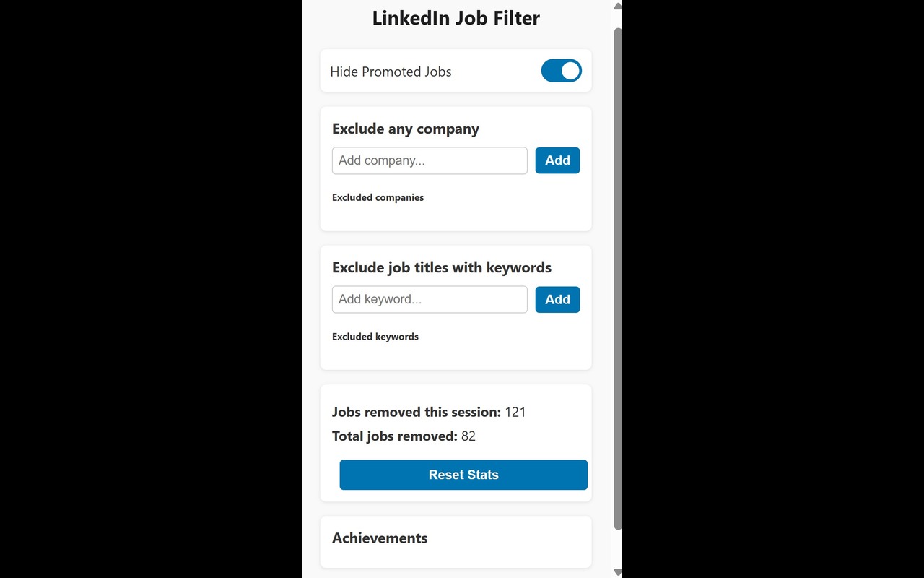Click inside the Add company text box
Image resolution: width=924 pixels, height=578 pixels.
pos(429,160)
